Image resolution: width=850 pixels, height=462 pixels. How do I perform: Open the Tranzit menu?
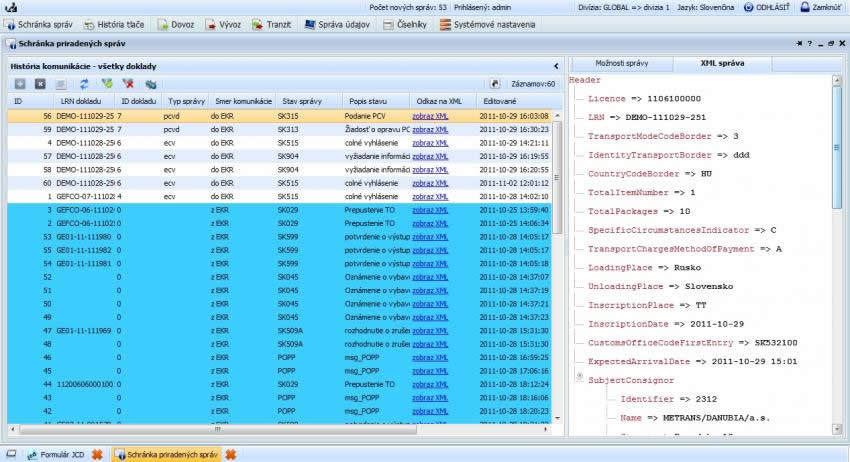272,25
